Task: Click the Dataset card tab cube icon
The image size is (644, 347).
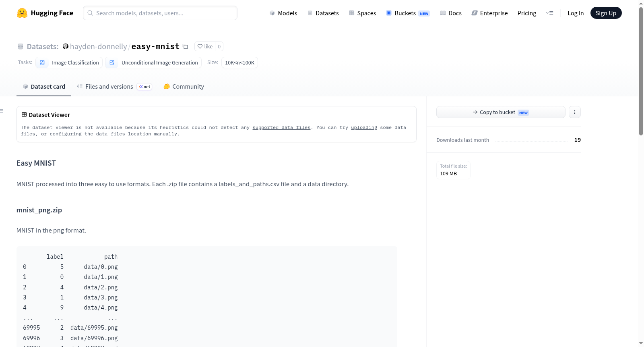Action: [25, 86]
